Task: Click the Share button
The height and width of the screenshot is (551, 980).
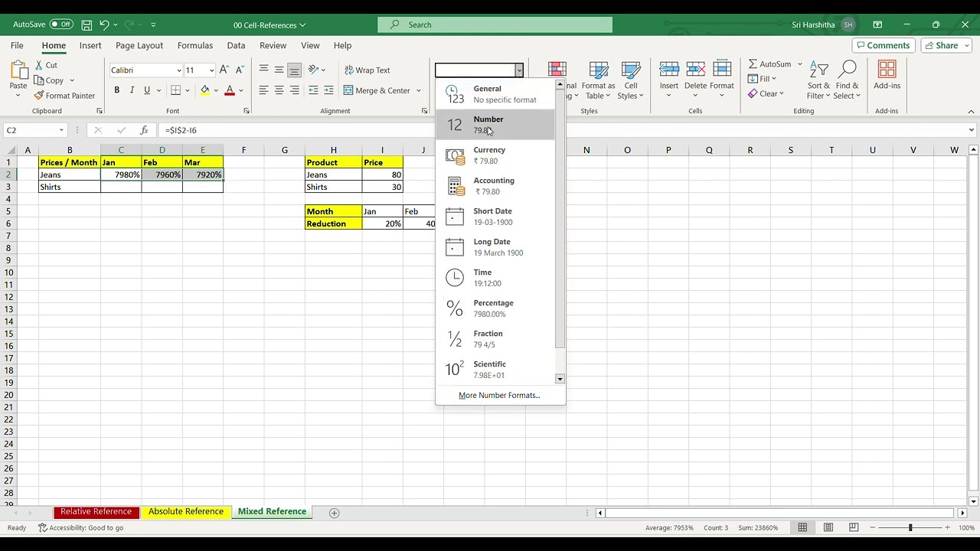Action: tap(946, 45)
